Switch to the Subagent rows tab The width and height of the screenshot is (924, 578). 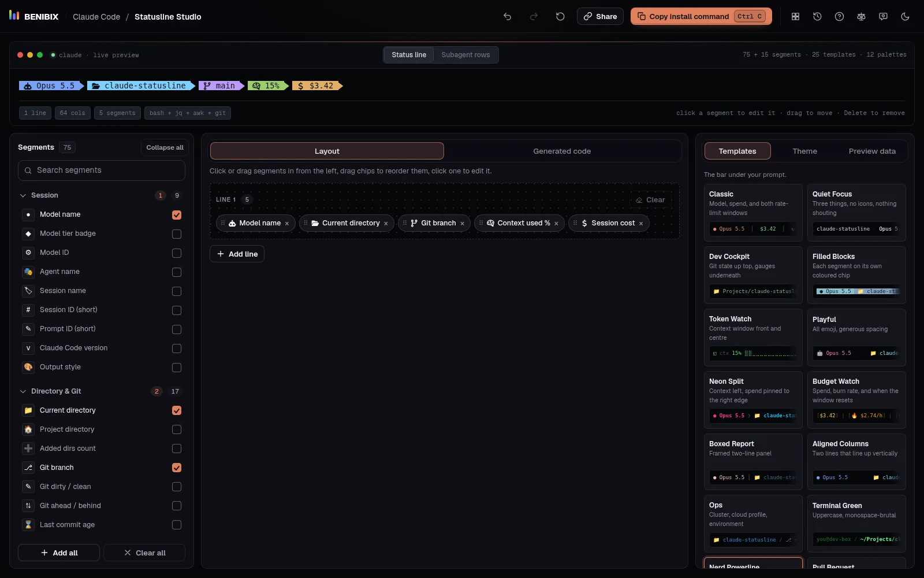[x=465, y=55]
